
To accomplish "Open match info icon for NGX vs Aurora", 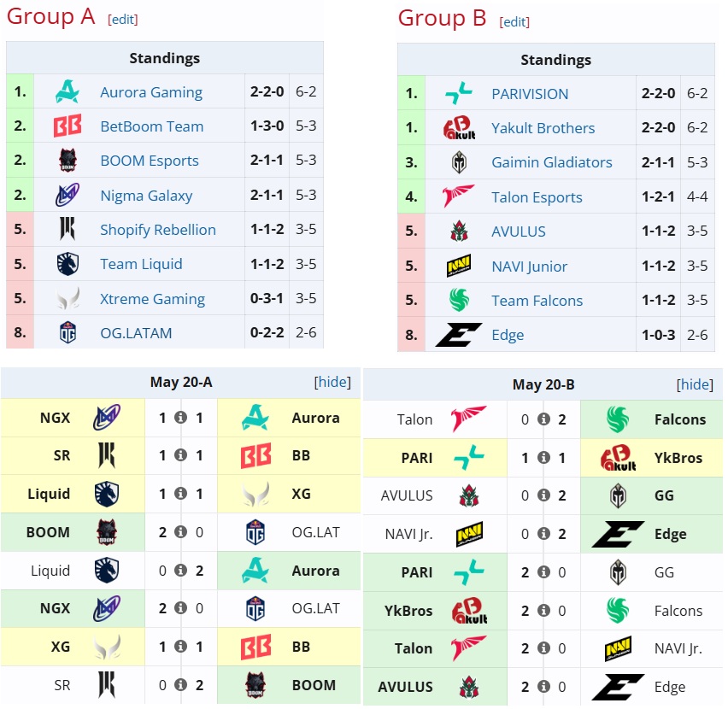I will point(180,418).
